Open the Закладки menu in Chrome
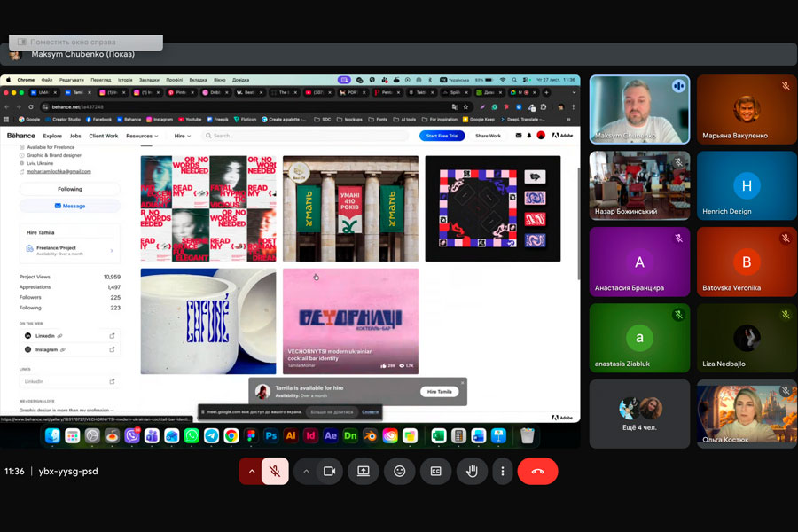Screen dimensions: 798x532 [x=149, y=80]
